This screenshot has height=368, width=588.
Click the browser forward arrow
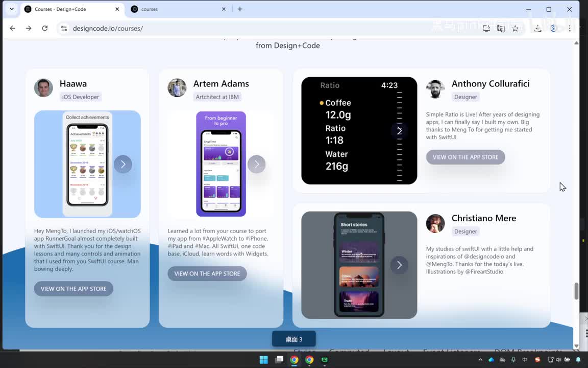coord(29,28)
